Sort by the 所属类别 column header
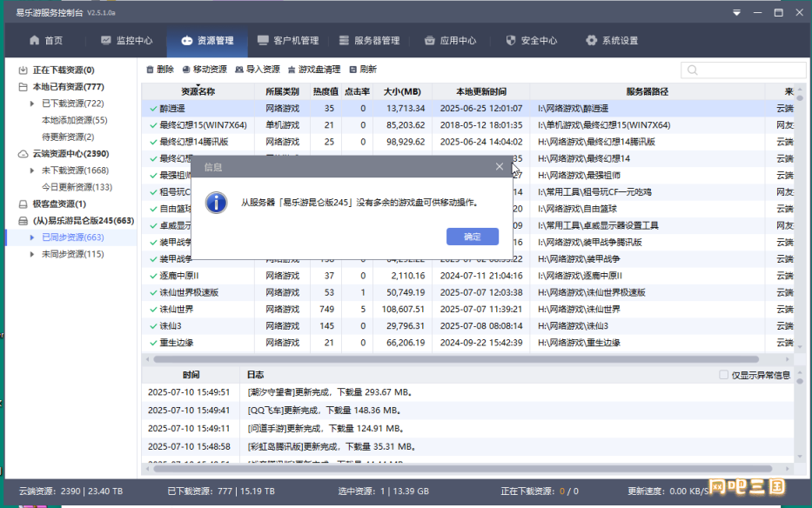Image resolution: width=812 pixels, height=508 pixels. click(282, 91)
